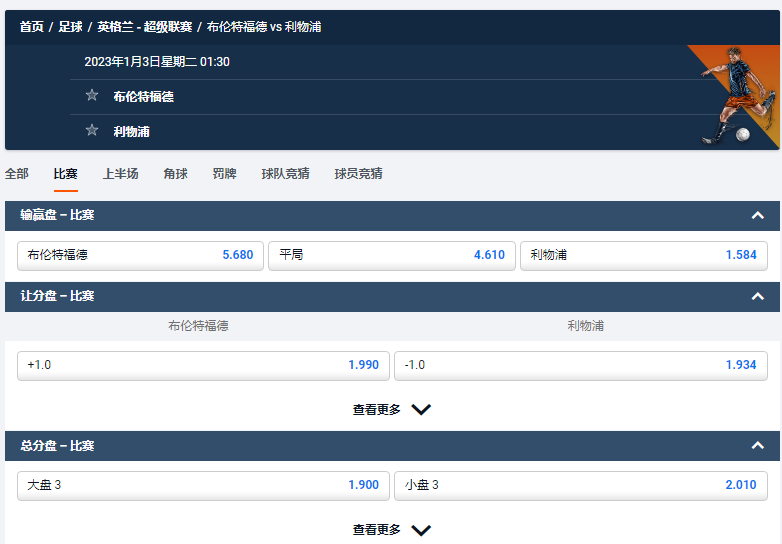This screenshot has height=544, width=782.
Task: Click the soccer player banner image
Action: tap(735, 97)
